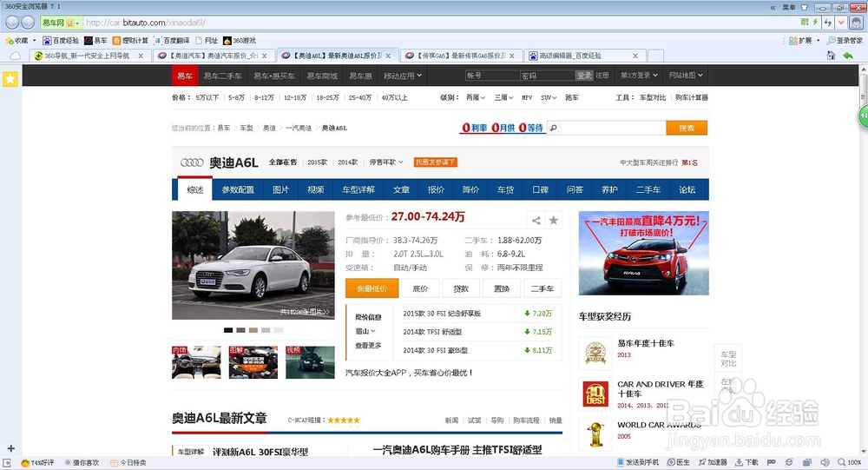
Task: Click the orange 询最低价 button
Action: click(372, 288)
